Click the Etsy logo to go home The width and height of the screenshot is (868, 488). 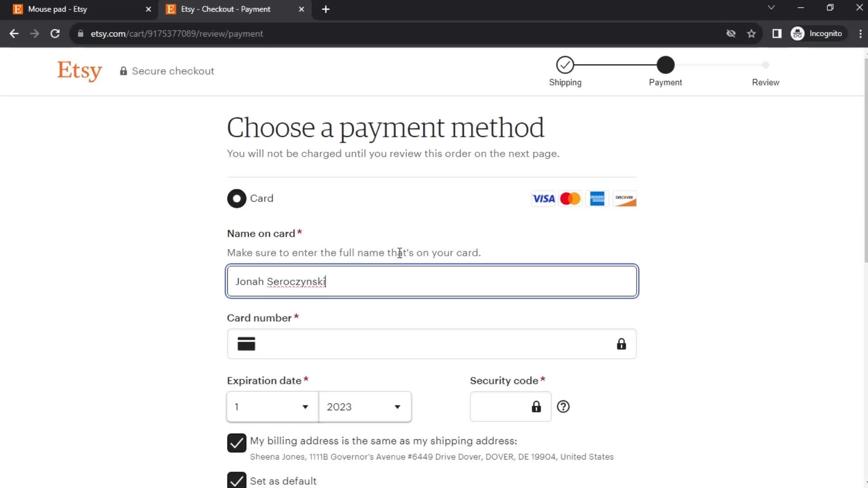(x=79, y=71)
